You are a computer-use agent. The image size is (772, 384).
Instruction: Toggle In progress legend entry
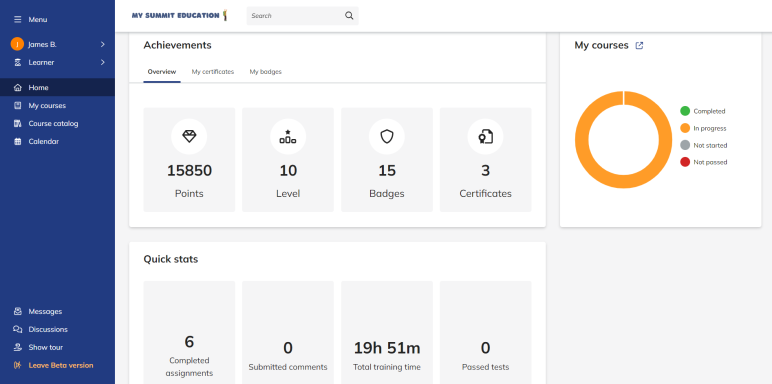703,128
